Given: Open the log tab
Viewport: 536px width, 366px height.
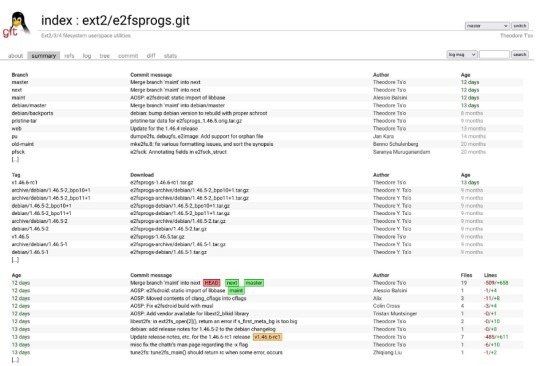Looking at the screenshot, I should (87, 56).
